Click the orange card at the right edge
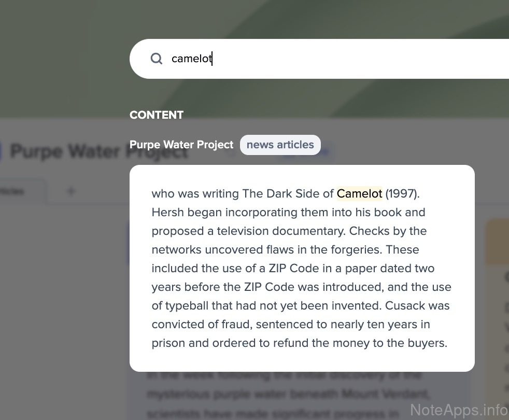This screenshot has height=420, width=509. [x=499, y=241]
